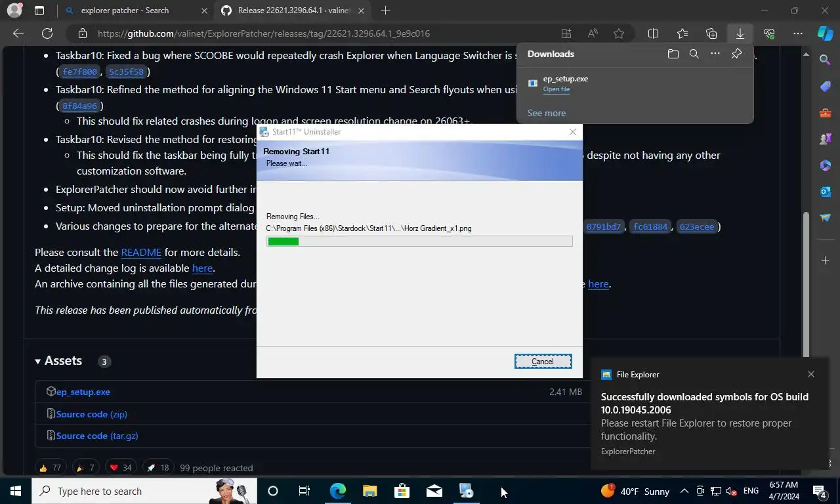Download Source code (zip)

coord(92,414)
